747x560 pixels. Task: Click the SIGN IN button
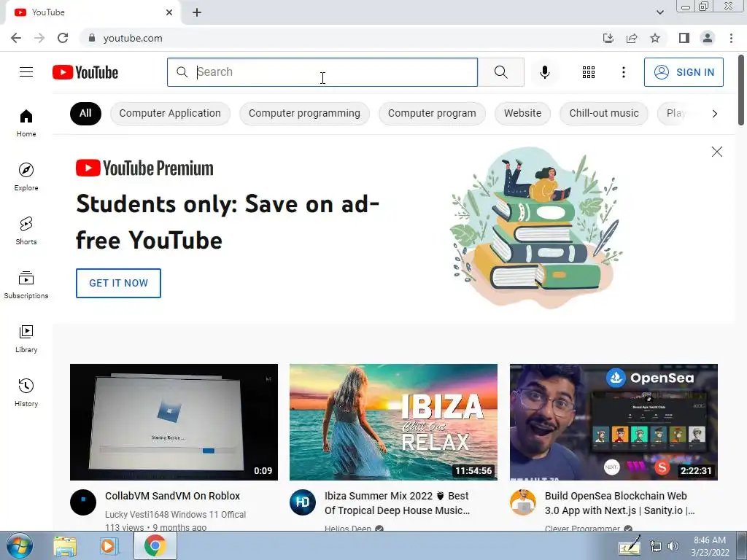[684, 72]
